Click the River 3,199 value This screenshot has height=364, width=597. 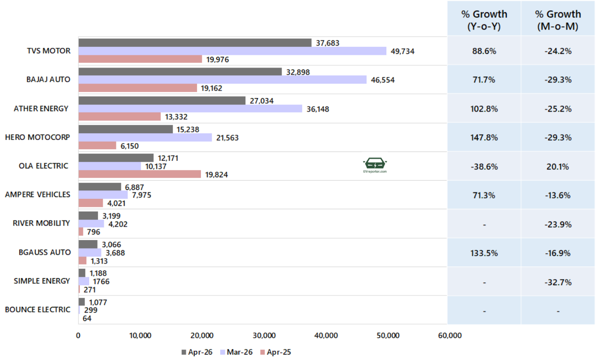112,216
